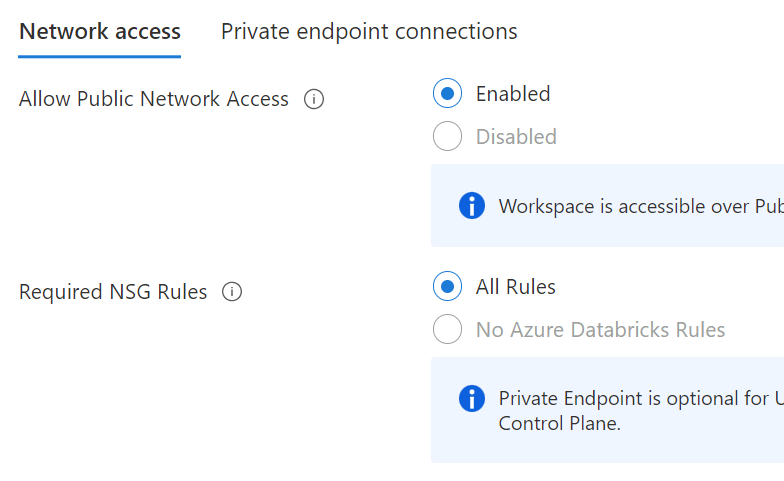784x481 pixels.
Task: Click the 'Workspace is accessible over' message text
Action: [640, 207]
